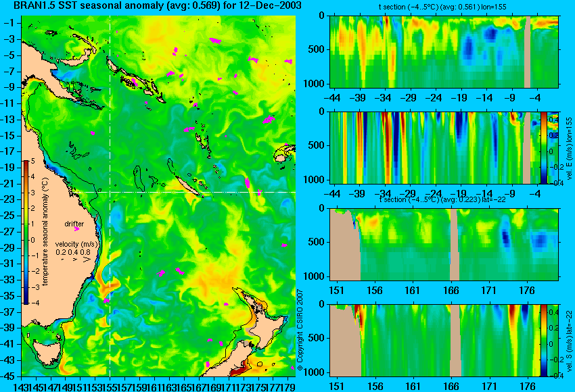Click the '179' label on the map longitude axis
The width and height of the screenshot is (575, 392).
tap(288, 386)
